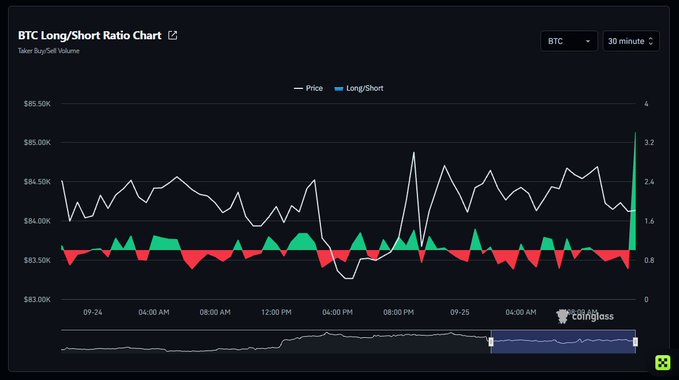Click the right handle of range slider
Screen dimensions: 679x380
[635, 342]
